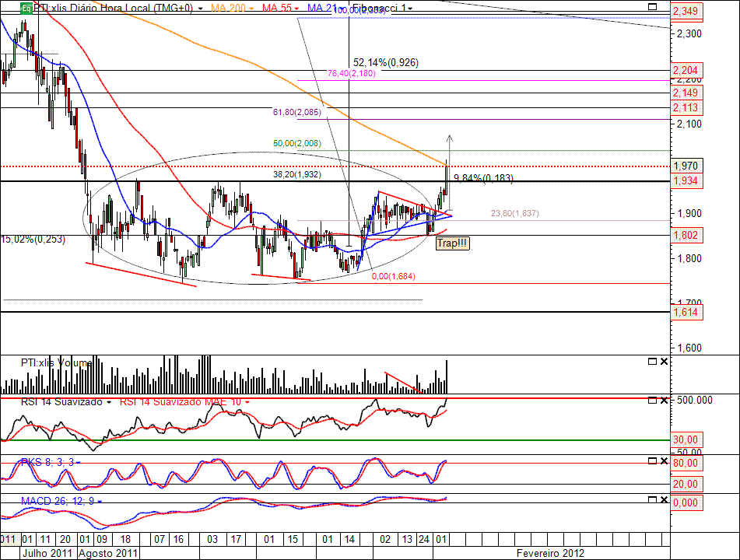
Task: Close the MACD 26; 12; 9 panel
Action: 664,499
